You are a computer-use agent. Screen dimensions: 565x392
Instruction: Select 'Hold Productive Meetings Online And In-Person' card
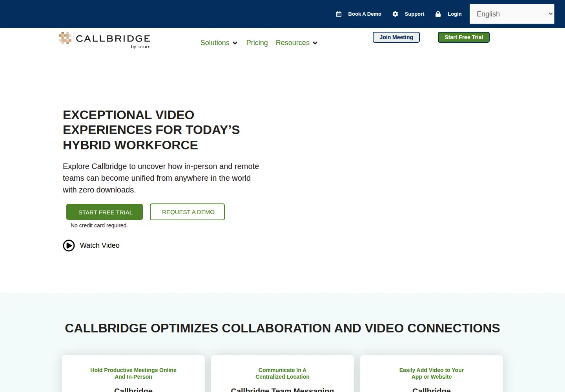click(133, 374)
